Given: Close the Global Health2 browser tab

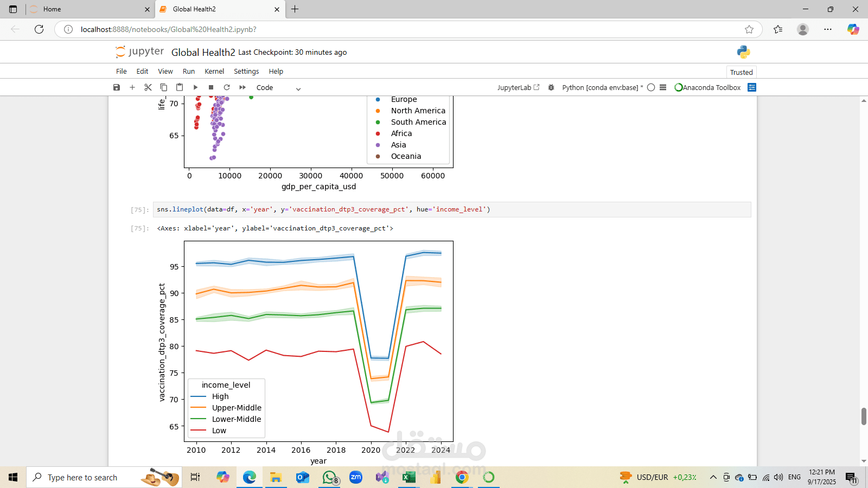Looking at the screenshot, I should point(277,9).
